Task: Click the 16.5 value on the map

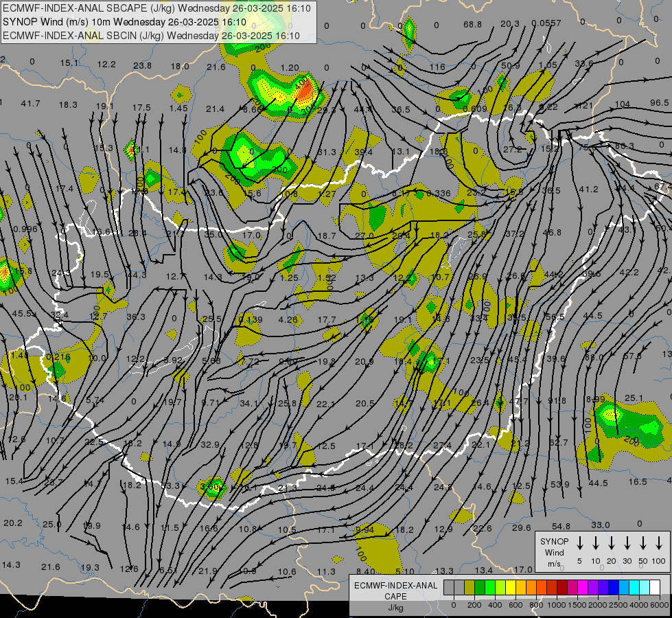Action: [638, 482]
